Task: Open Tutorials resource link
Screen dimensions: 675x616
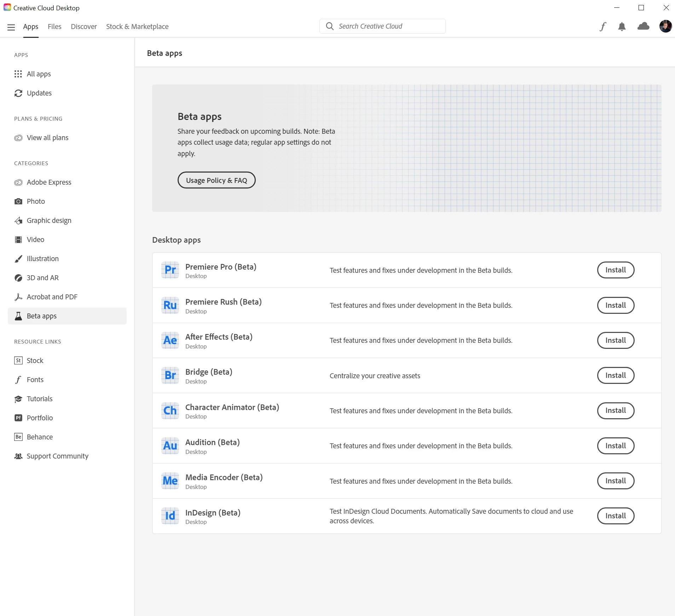Action: coord(67,399)
